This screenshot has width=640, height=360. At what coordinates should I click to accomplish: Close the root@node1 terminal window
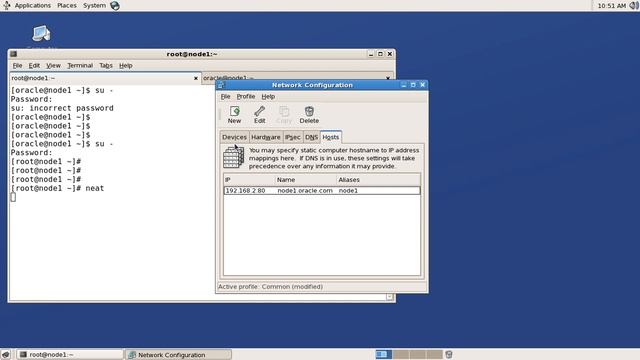click(x=390, y=54)
